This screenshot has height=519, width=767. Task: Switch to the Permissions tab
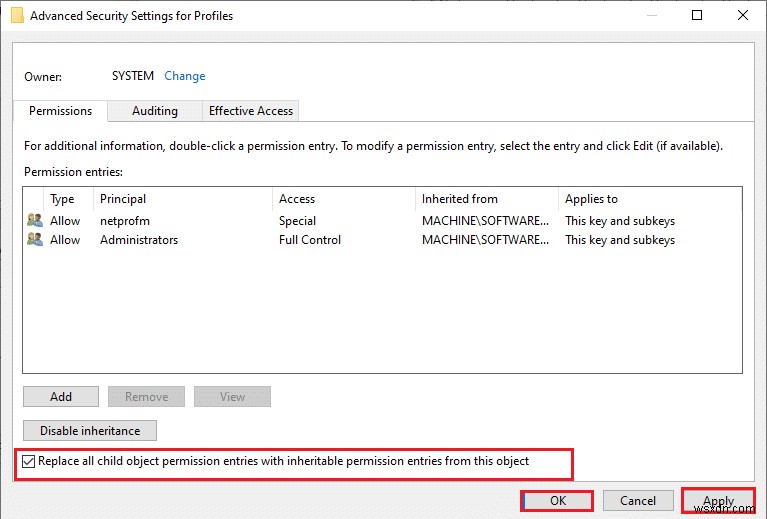point(60,111)
